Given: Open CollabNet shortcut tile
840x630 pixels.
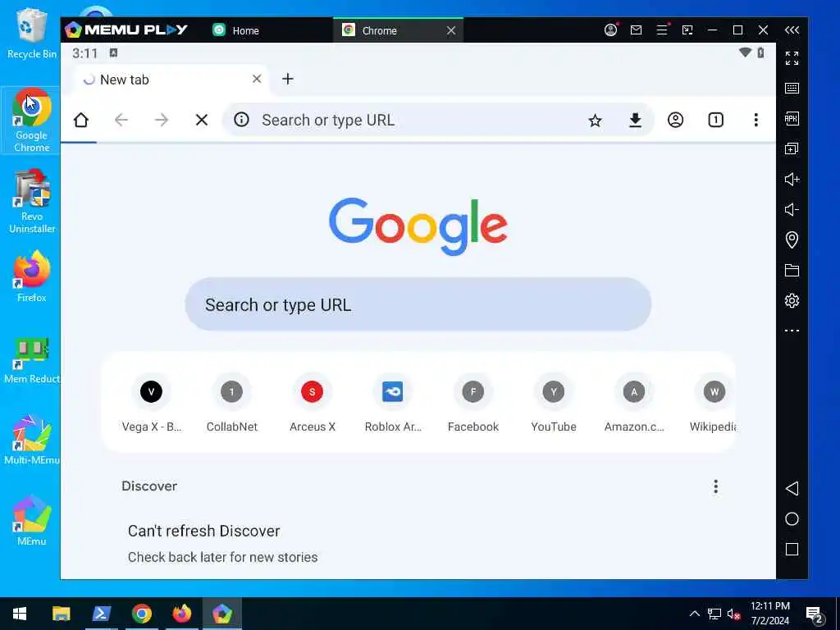Looking at the screenshot, I should pos(232,402).
